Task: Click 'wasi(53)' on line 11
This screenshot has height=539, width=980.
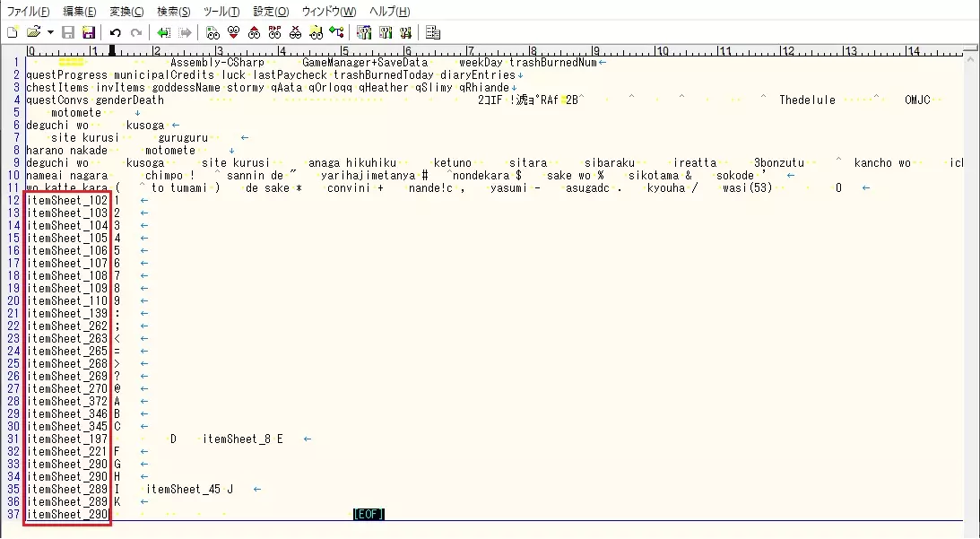Action: [748, 187]
